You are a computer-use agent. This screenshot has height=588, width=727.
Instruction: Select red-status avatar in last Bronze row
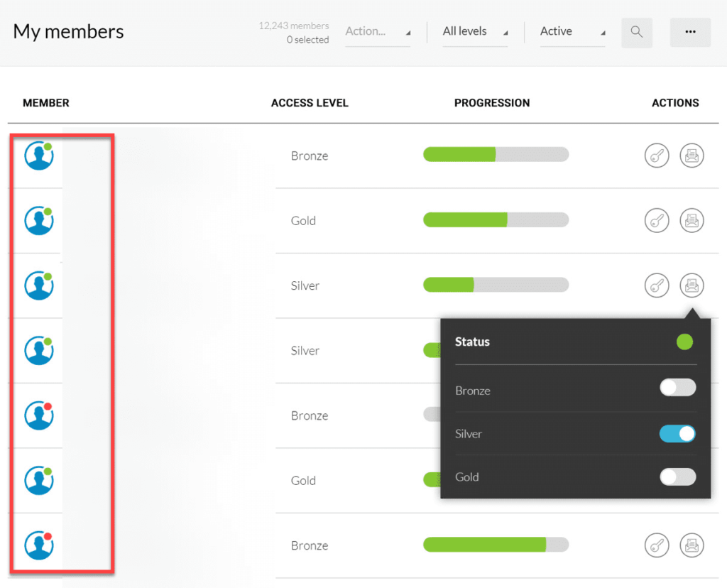click(x=39, y=545)
